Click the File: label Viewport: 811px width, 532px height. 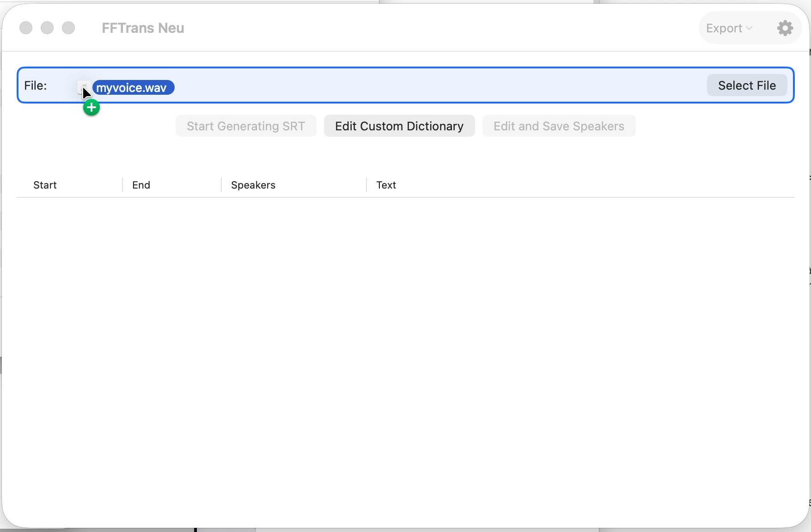click(36, 86)
